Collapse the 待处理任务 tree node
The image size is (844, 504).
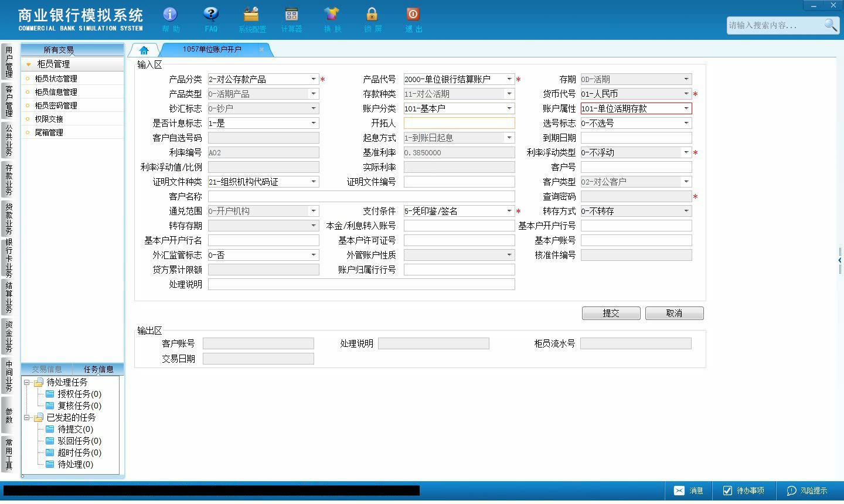point(27,382)
